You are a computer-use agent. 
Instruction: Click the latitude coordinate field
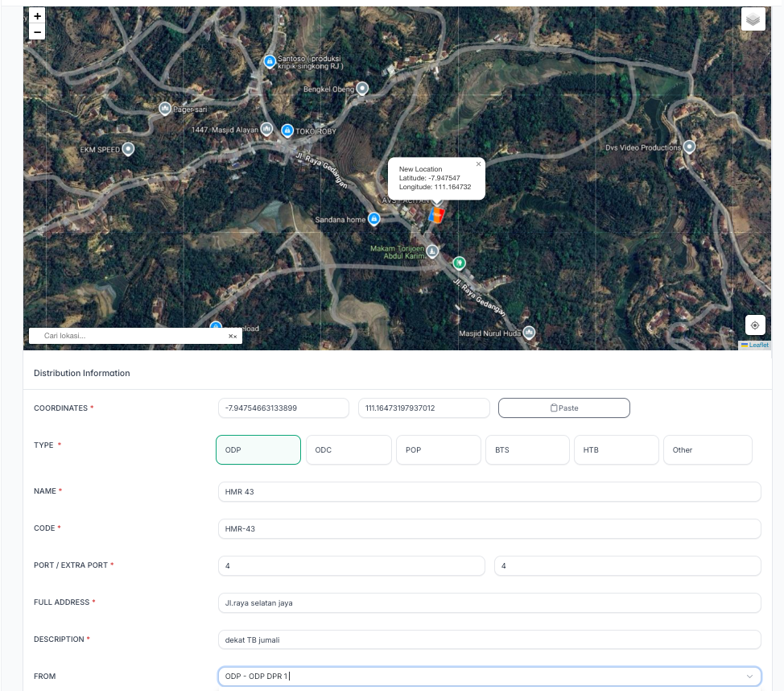283,408
